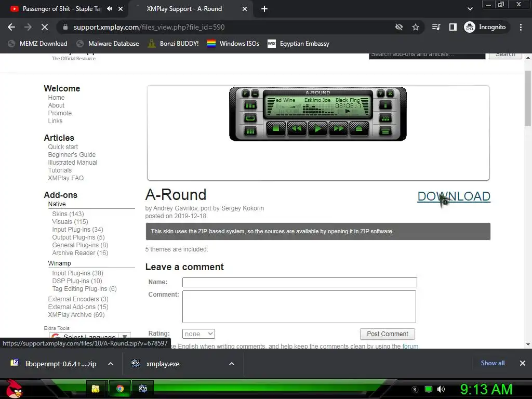The image size is (532, 399).
Task: Browse Skins (143) add-ons
Action: click(x=68, y=214)
